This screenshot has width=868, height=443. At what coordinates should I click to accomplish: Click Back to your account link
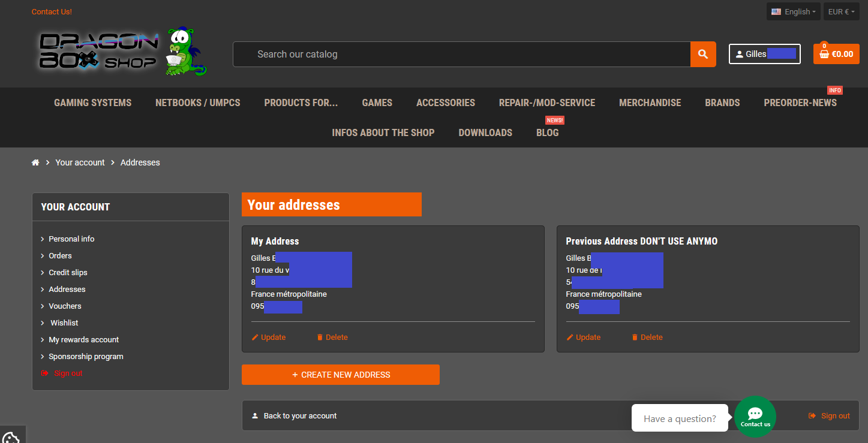[x=300, y=415]
